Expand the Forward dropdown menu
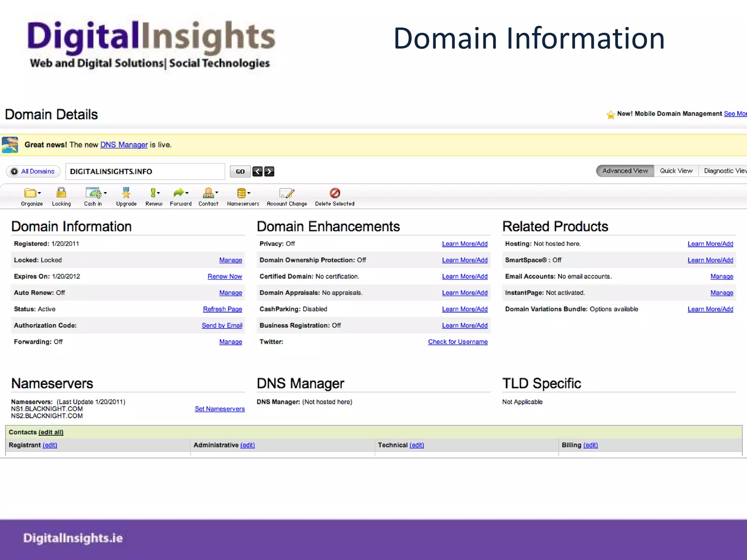This screenshot has height=560, width=747. [187, 193]
